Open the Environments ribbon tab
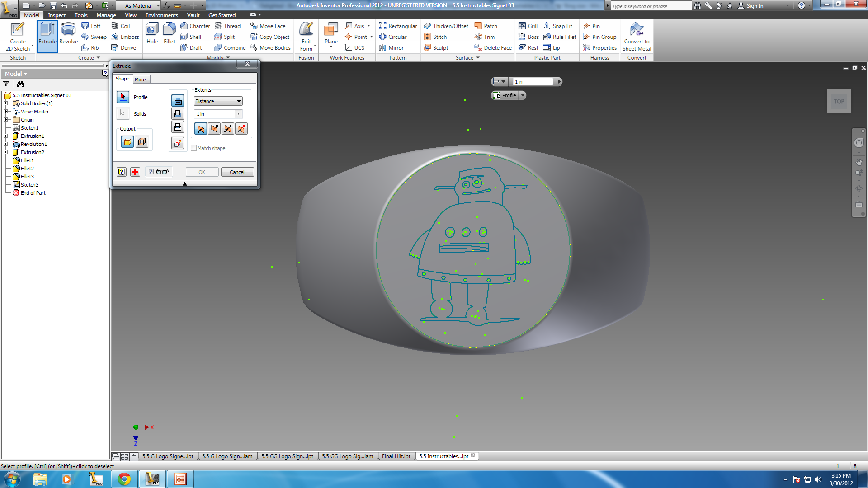This screenshot has height=488, width=868. 161,15
